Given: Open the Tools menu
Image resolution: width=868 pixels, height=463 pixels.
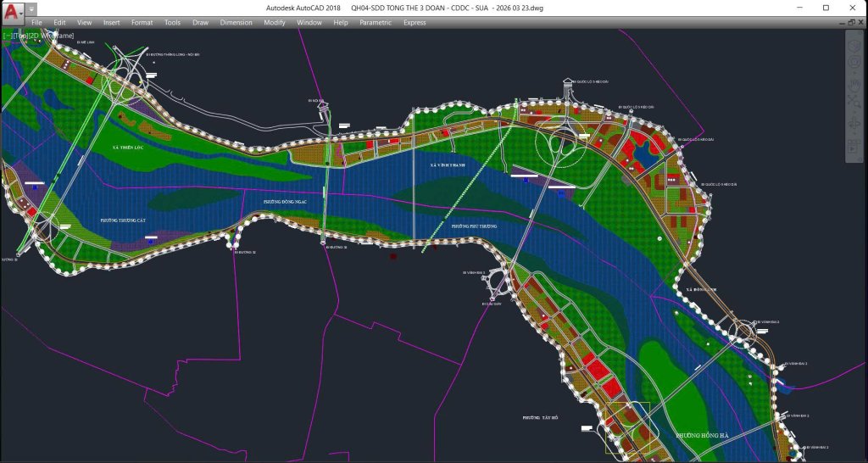Looking at the screenshot, I should (172, 23).
